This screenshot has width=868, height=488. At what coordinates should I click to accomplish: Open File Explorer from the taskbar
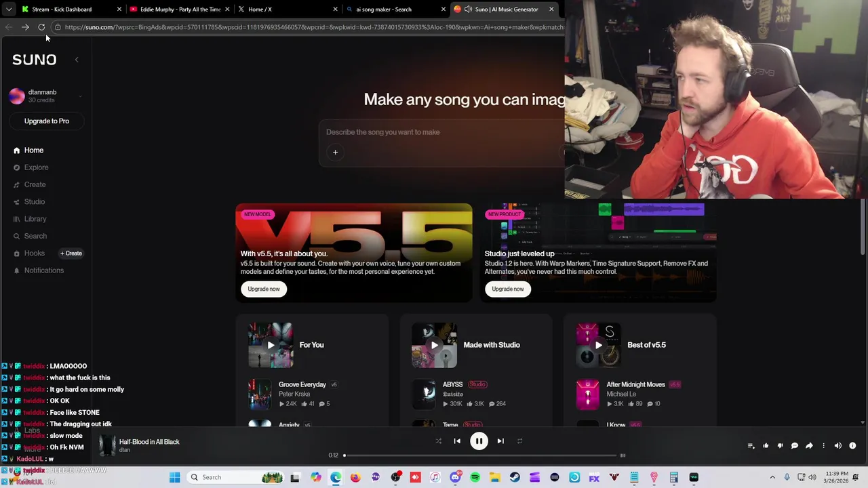point(495,478)
